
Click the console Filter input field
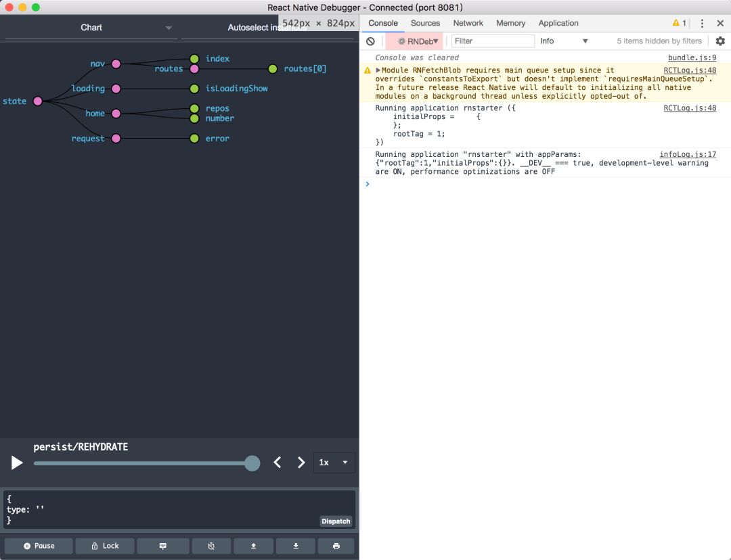493,41
